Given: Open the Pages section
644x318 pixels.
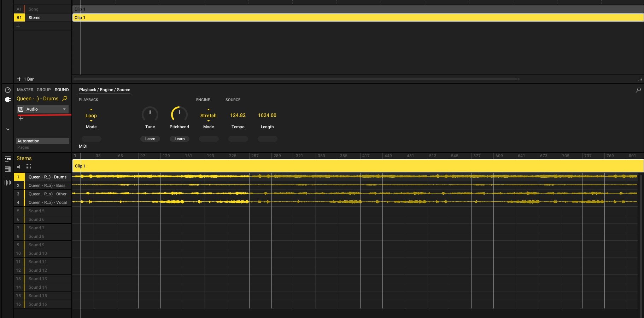Looking at the screenshot, I should click(23, 147).
